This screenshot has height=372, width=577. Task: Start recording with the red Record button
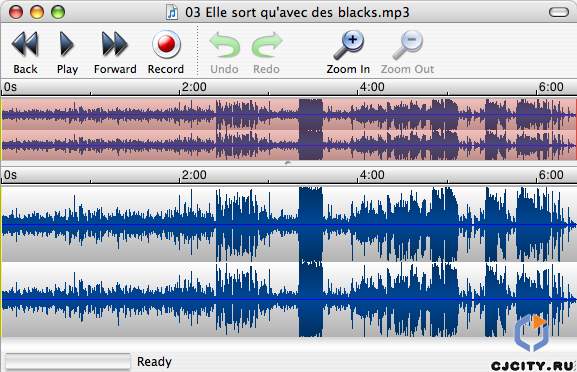coord(166,44)
